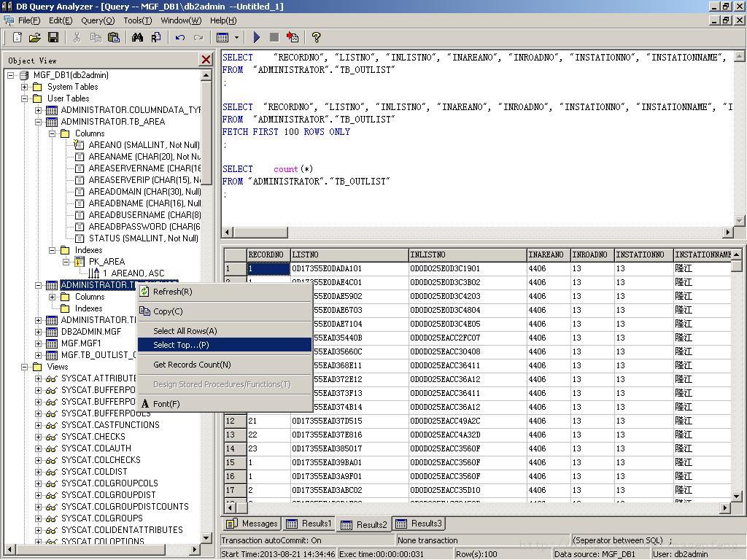Screen dimensions: 747x560
Task: Open the Help(H) menu
Action: pos(223,20)
